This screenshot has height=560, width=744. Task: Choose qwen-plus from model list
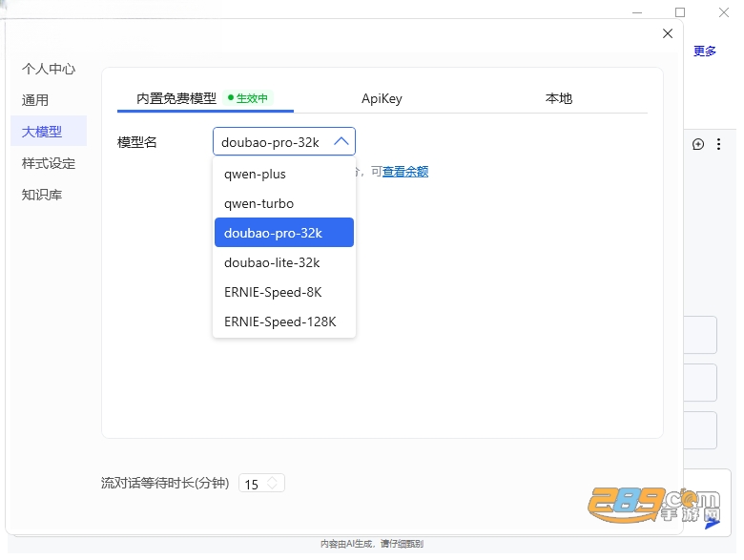[283, 174]
